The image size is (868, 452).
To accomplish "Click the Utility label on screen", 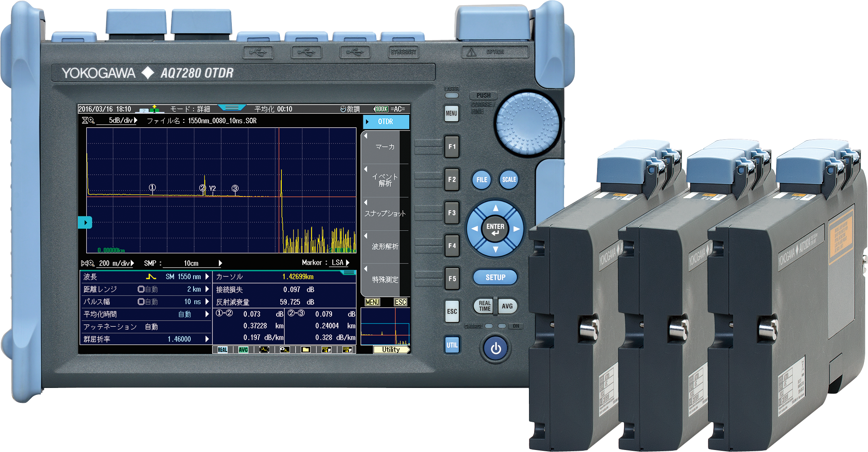I will 391,350.
